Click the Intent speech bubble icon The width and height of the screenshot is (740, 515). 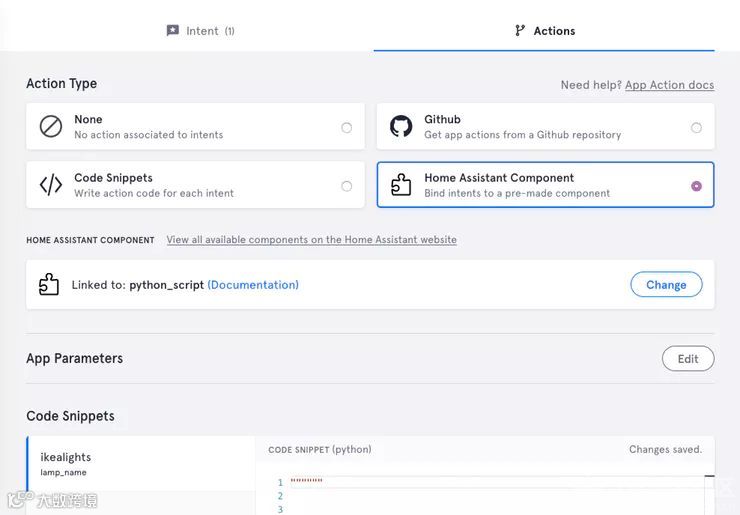pos(173,31)
